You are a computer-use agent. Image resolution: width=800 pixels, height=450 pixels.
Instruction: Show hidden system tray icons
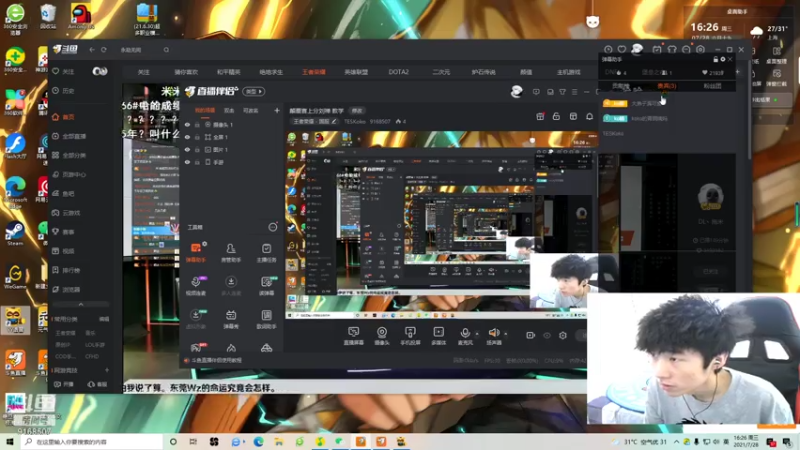pyautogui.click(x=677, y=442)
